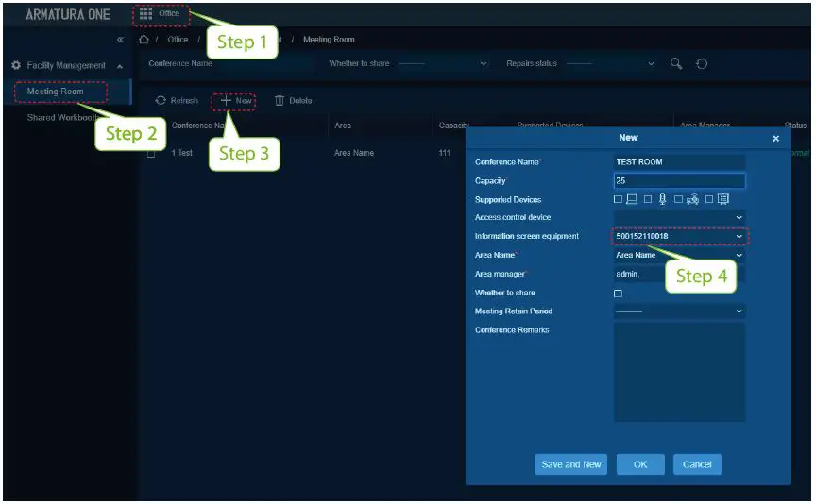The height and width of the screenshot is (504, 816).
Task: Click the Armatura One logo
Action: (x=68, y=14)
